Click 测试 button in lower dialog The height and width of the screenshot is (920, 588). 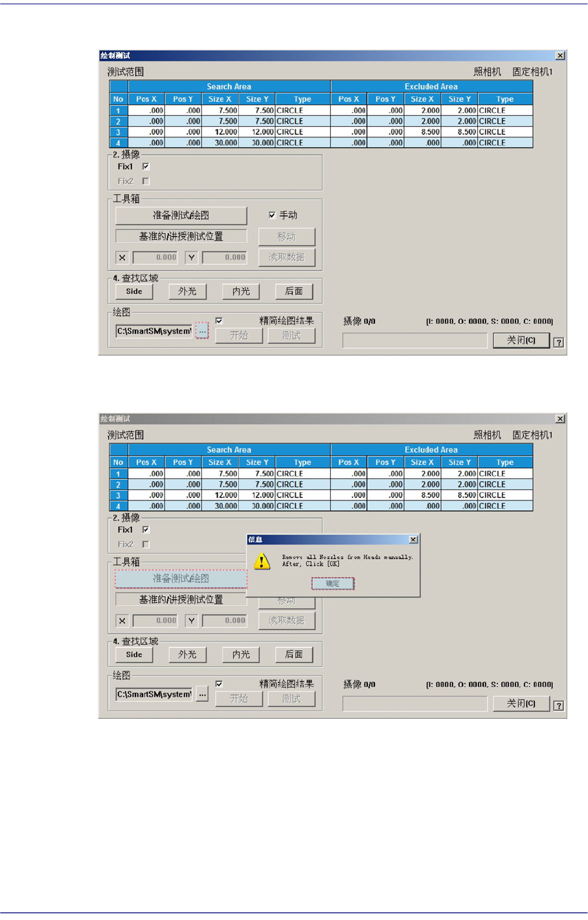pos(291,699)
